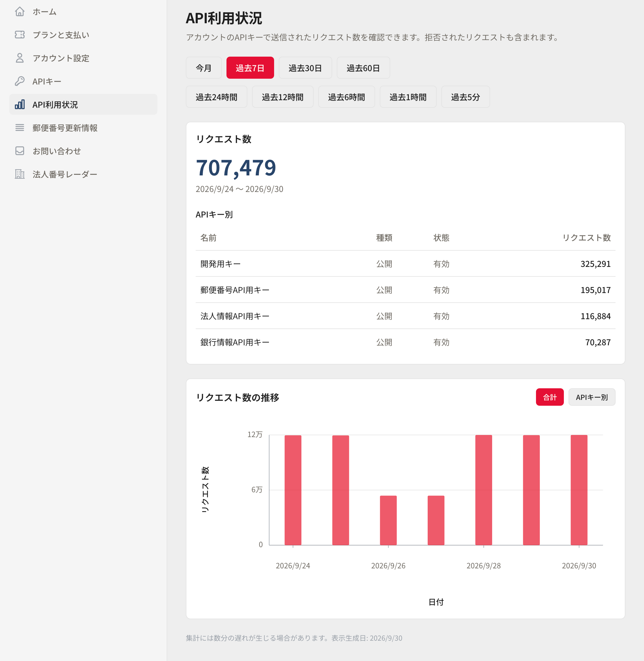The height and width of the screenshot is (661, 644).
Task: Switch chart to APIキー別 view
Action: [x=591, y=397]
